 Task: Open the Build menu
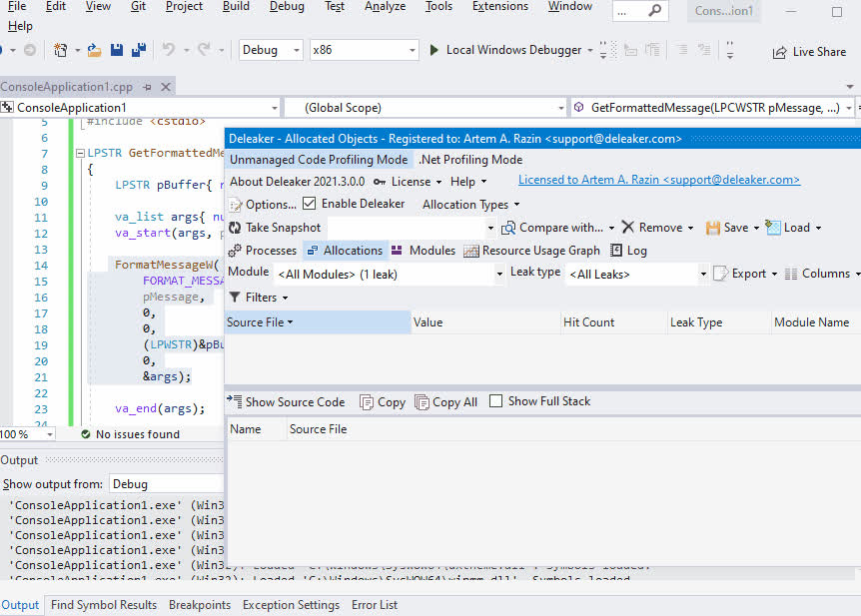[236, 7]
